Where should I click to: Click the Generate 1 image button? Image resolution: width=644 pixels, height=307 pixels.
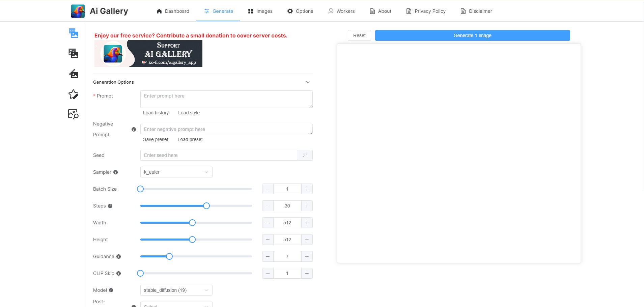(x=472, y=35)
